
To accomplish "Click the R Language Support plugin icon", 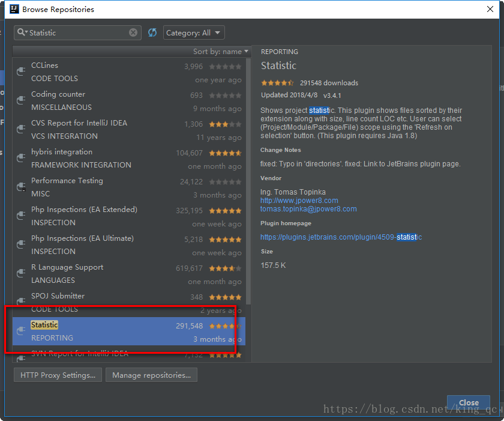I will tap(22, 274).
